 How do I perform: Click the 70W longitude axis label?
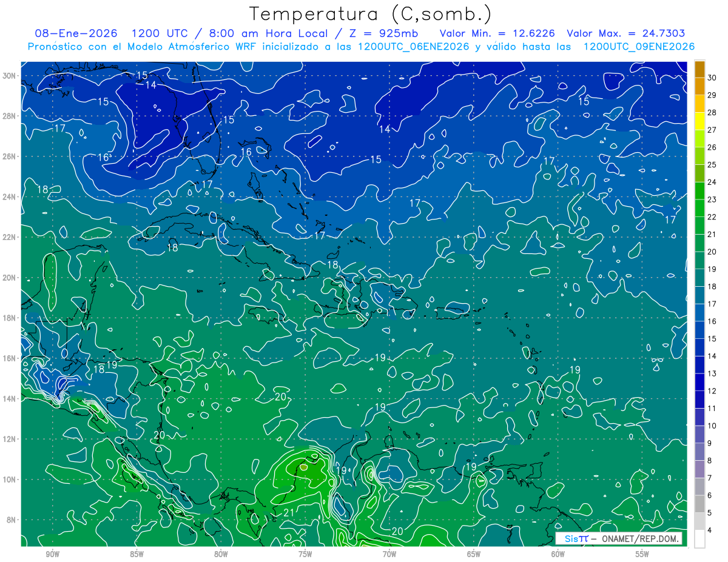tap(389, 554)
